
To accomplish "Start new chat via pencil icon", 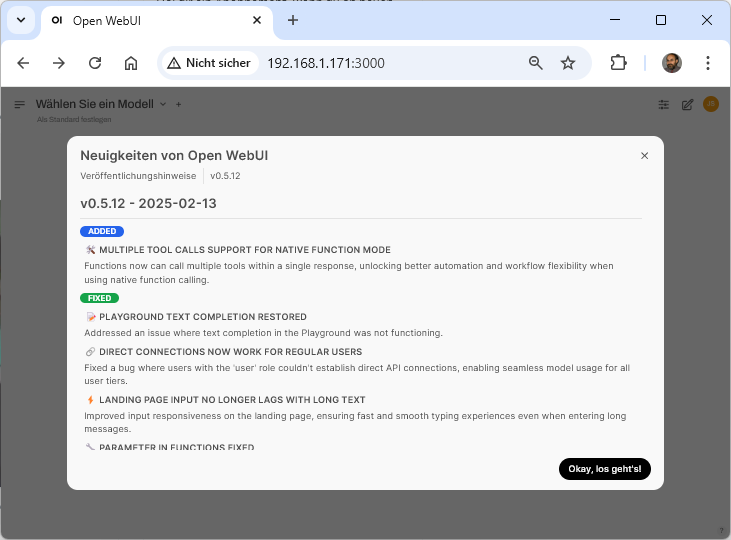I will [687, 104].
